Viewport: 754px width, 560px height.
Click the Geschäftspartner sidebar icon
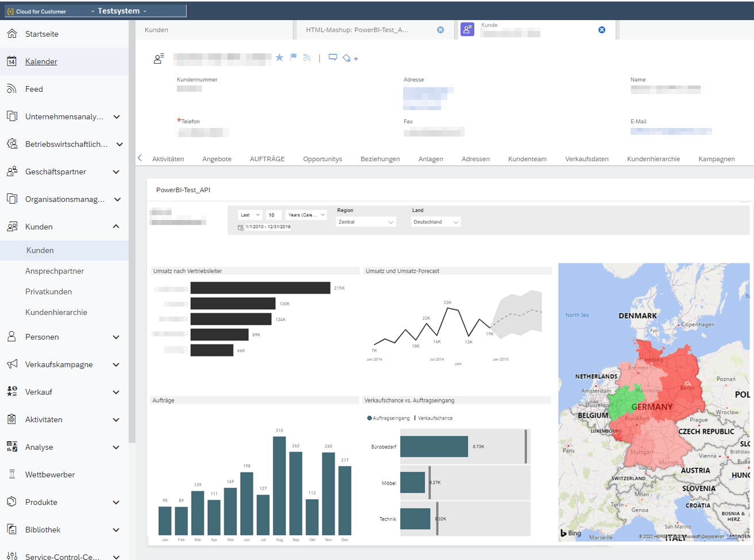tap(11, 172)
